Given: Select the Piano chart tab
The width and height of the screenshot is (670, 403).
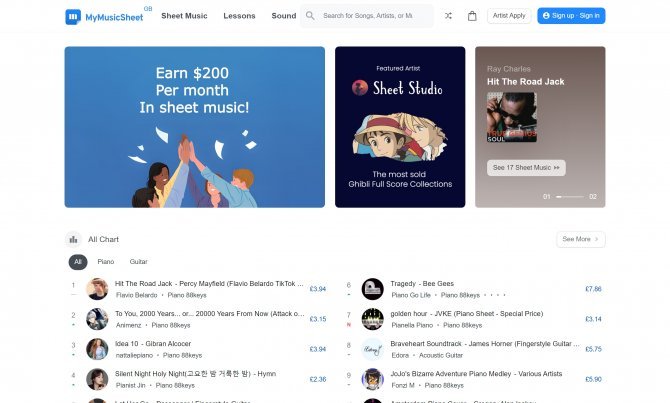Looking at the screenshot, I should click(x=106, y=262).
